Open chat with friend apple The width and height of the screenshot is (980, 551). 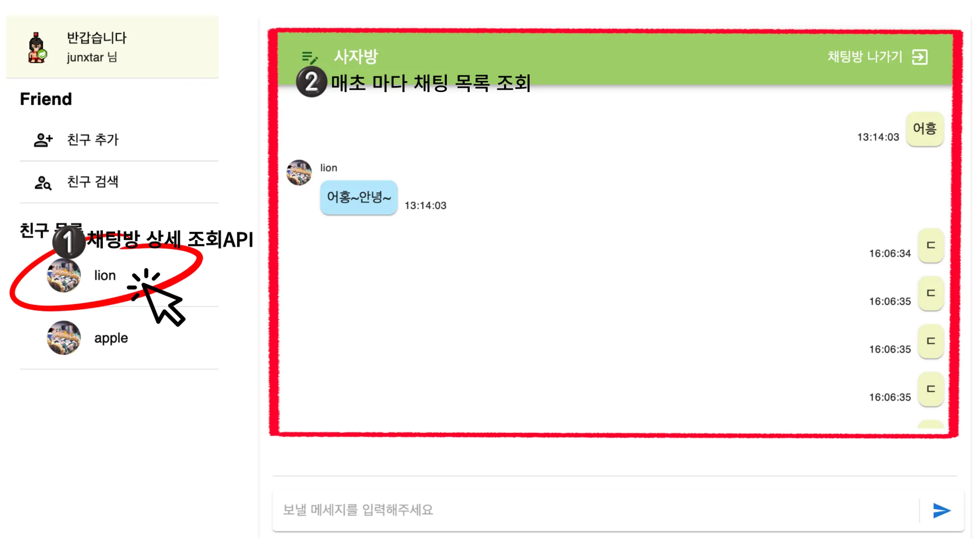(119, 338)
